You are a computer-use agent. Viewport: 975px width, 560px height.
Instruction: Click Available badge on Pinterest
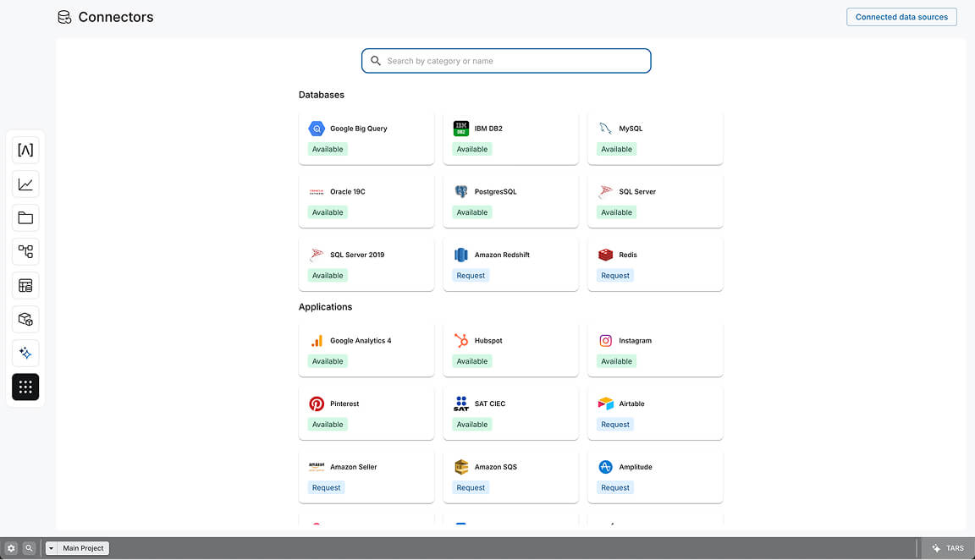tap(328, 425)
